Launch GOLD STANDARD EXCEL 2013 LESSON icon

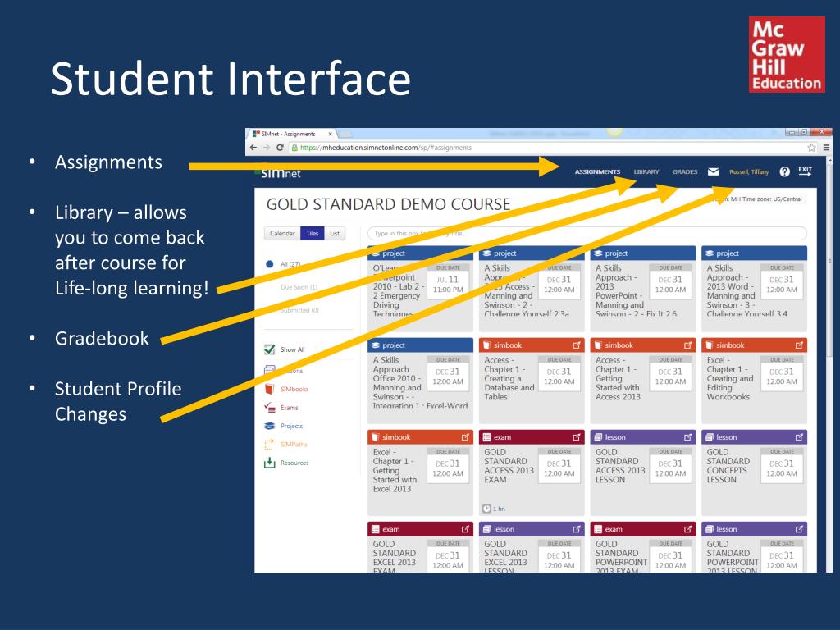coord(577,529)
